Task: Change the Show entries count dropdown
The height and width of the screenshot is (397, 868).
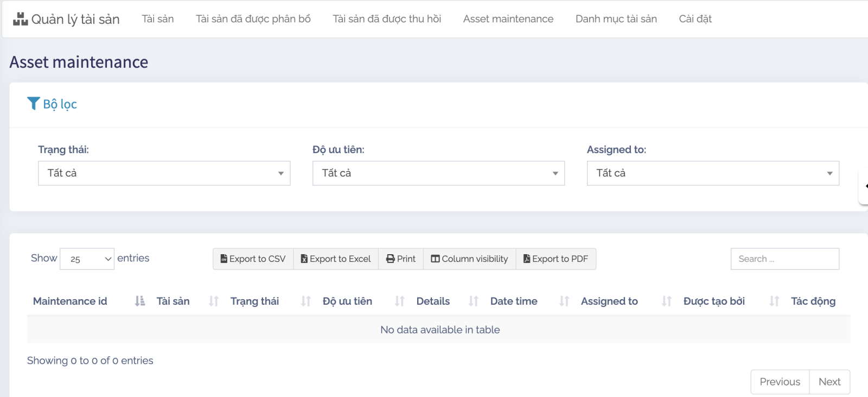Action: pos(87,259)
